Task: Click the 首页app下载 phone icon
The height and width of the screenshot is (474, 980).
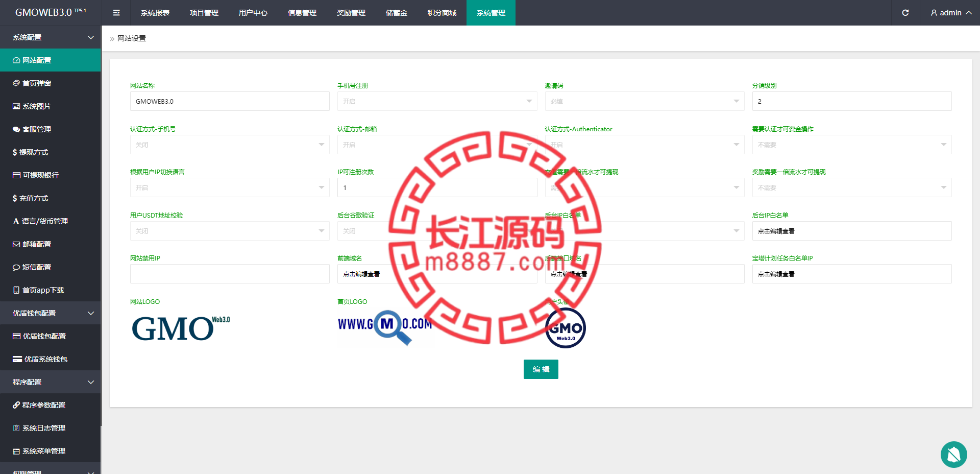Action: 16,290
